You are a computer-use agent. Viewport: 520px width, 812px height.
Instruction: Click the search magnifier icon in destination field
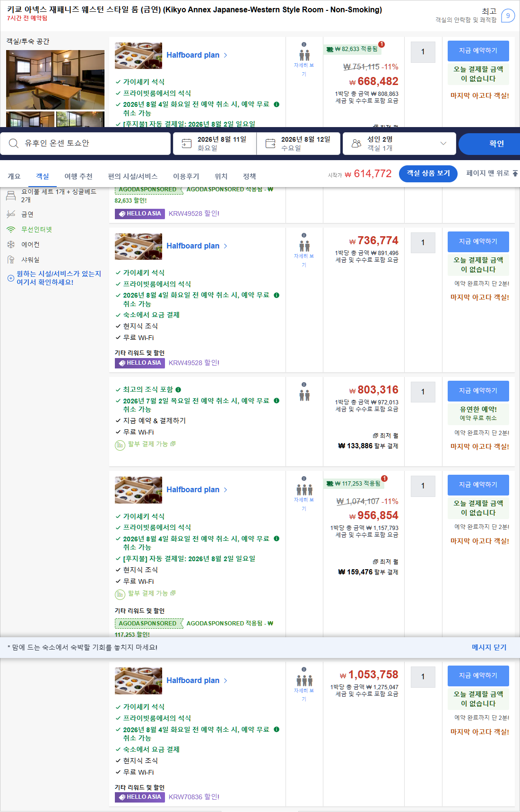tap(14, 143)
